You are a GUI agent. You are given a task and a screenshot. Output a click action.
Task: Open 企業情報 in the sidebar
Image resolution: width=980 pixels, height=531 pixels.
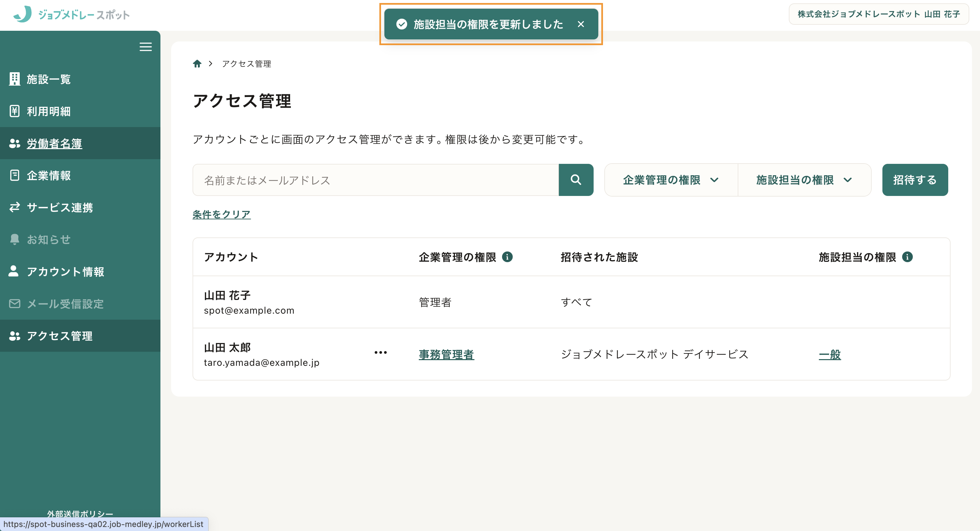click(80, 176)
